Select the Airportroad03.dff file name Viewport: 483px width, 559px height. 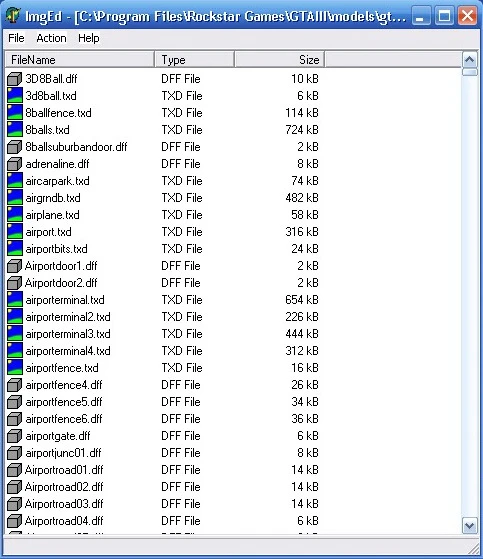click(64, 504)
